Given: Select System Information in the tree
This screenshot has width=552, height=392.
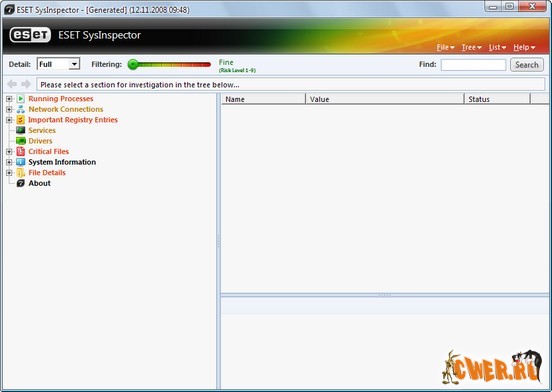Looking at the screenshot, I should tap(62, 162).
